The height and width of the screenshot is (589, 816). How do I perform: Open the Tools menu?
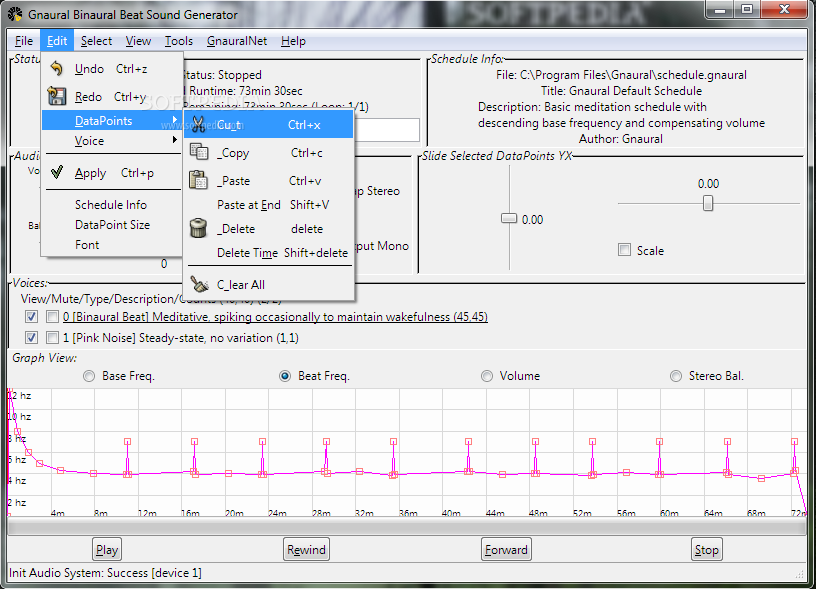coord(178,41)
